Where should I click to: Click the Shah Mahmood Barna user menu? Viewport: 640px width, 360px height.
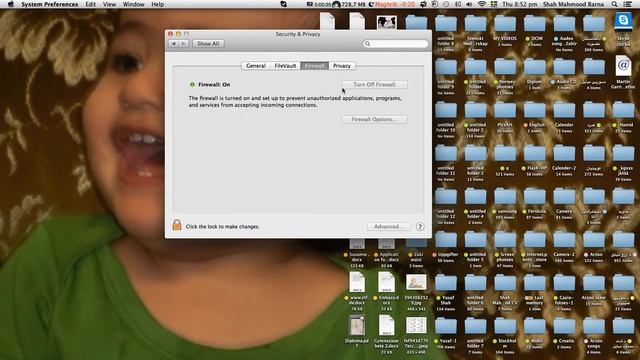pyautogui.click(x=574, y=4)
